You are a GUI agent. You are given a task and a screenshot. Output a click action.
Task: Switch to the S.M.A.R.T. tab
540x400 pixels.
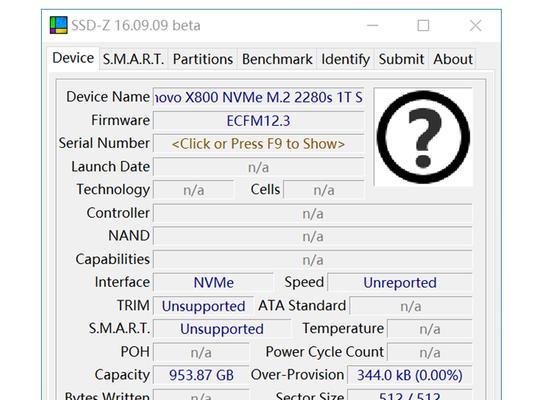coord(133,59)
